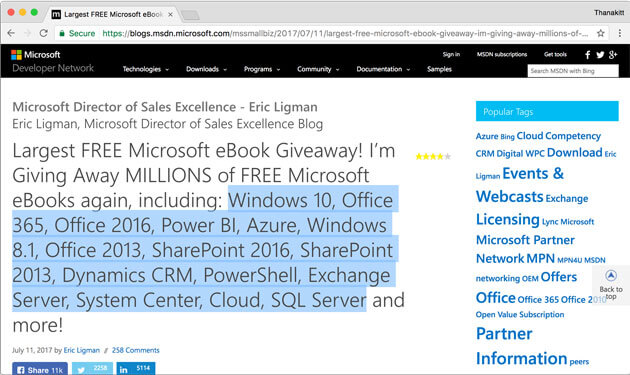Select the Cloud Competency tag
The width and height of the screenshot is (630, 375).
point(558,136)
